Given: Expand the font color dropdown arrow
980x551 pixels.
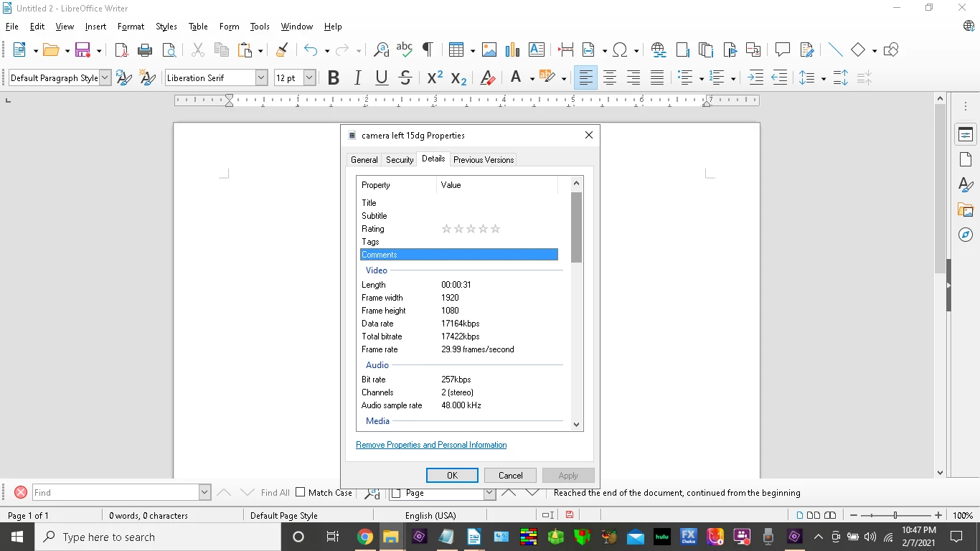Looking at the screenshot, I should click(x=532, y=78).
